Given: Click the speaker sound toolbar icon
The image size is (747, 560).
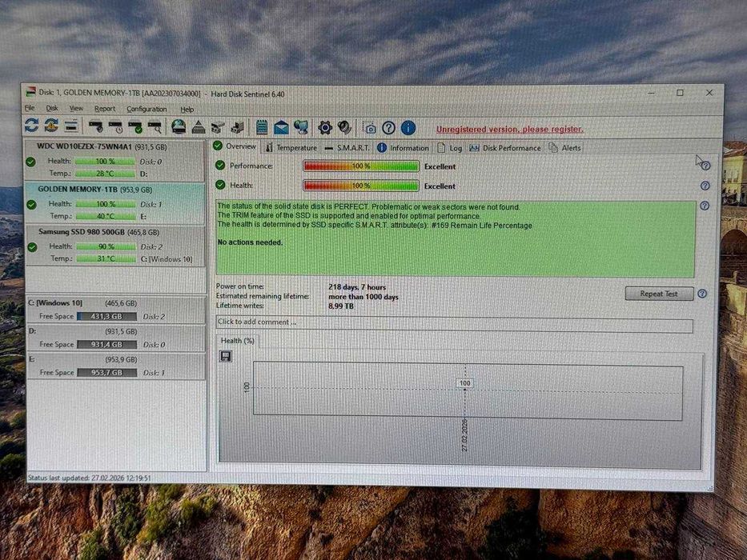Looking at the screenshot, I should coord(344,127).
